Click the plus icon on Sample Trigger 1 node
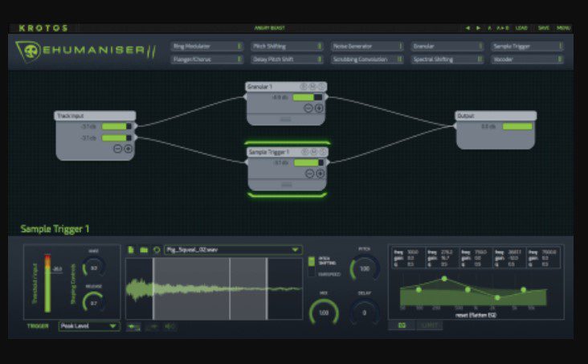 click(321, 174)
